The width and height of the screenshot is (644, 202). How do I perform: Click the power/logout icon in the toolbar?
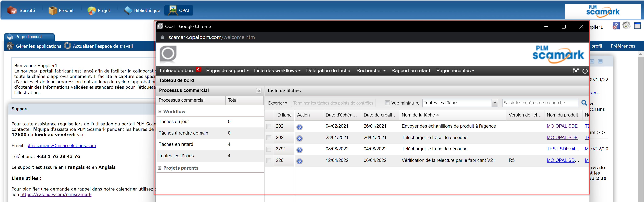coord(585,71)
